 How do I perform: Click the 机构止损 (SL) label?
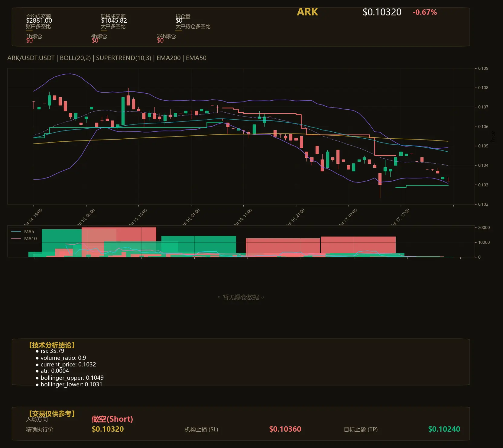(x=201, y=430)
